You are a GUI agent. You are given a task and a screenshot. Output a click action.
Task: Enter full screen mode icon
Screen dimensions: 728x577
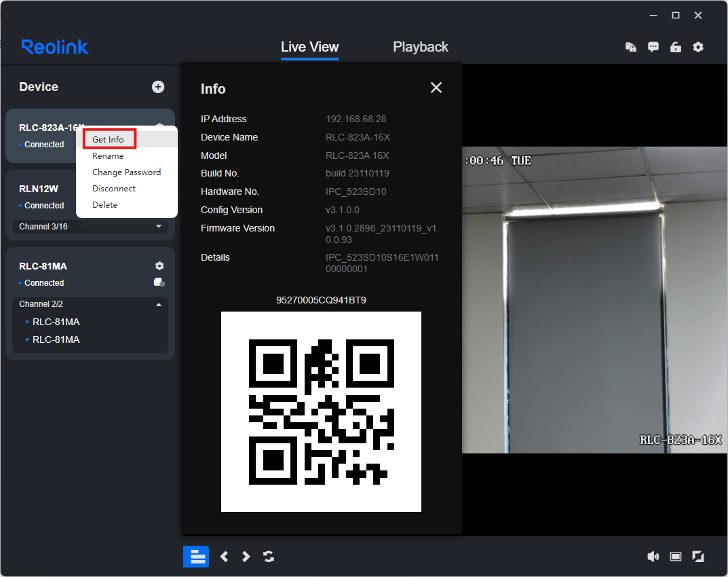point(698,556)
